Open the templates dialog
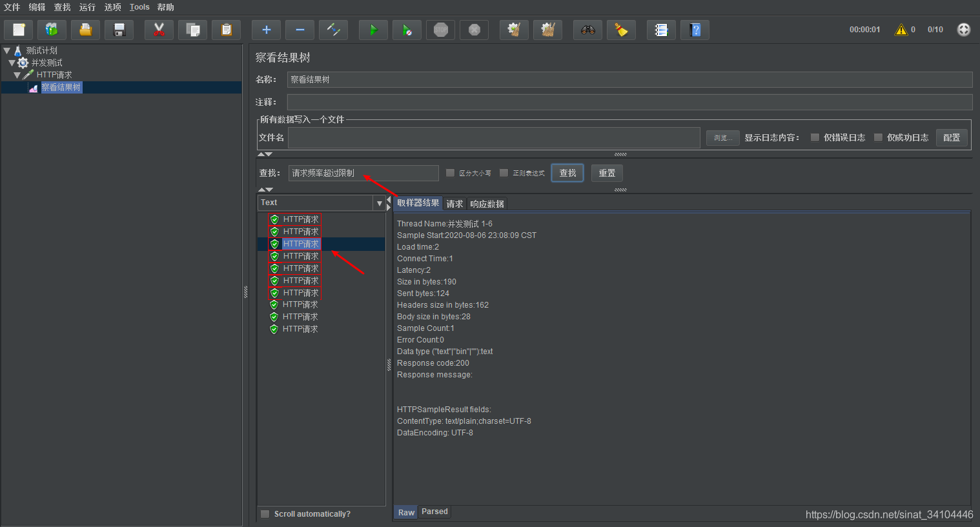 [52, 29]
